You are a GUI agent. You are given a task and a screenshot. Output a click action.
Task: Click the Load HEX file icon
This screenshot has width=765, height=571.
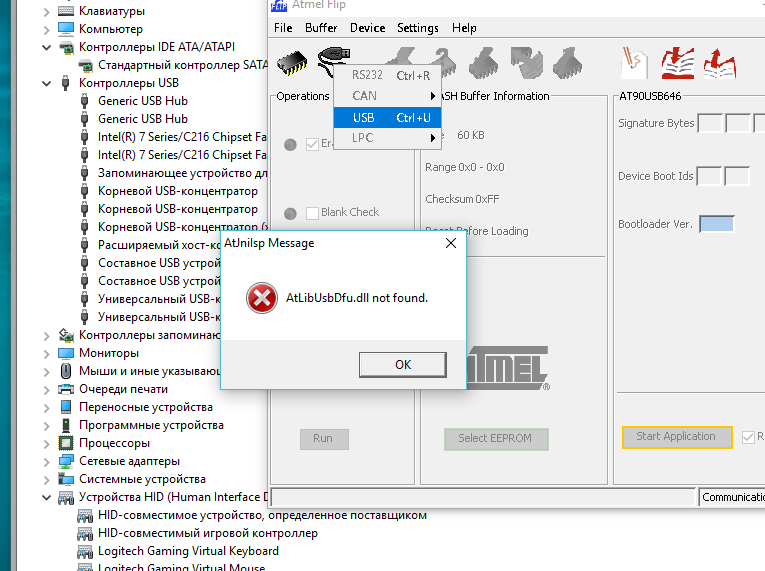678,63
